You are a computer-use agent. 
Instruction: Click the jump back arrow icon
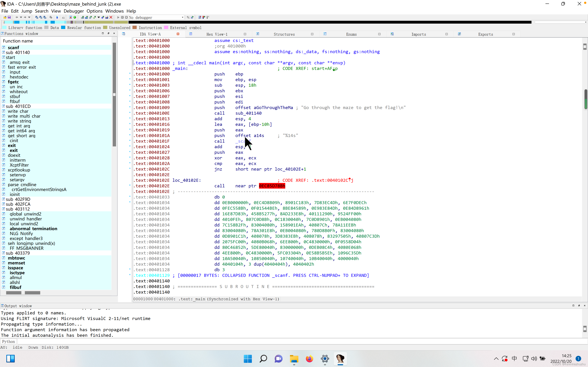(16, 17)
